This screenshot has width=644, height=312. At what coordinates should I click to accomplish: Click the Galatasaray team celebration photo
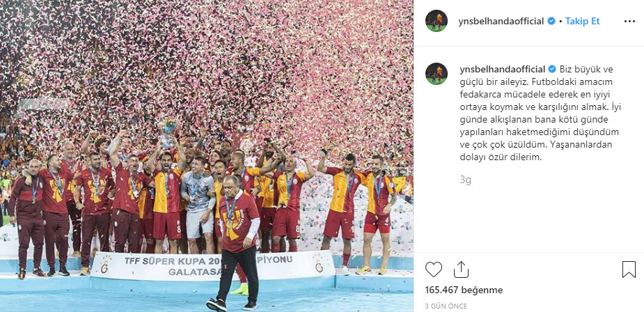(207, 156)
